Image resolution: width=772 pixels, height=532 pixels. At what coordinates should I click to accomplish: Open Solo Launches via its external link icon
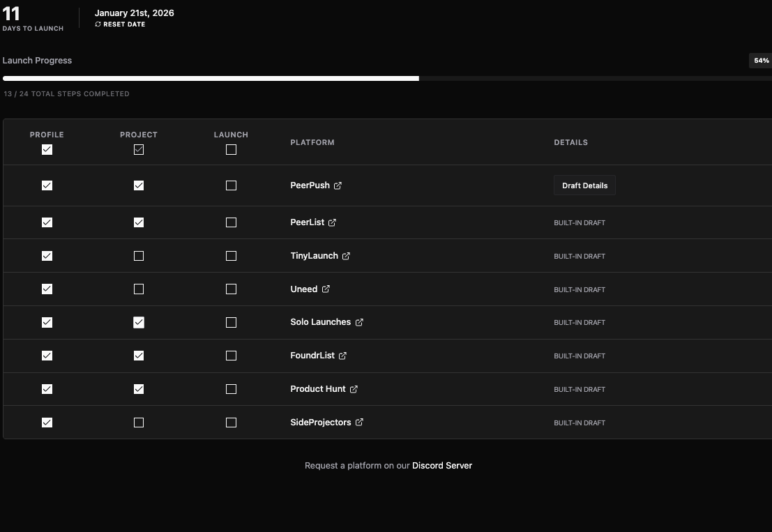pos(359,322)
